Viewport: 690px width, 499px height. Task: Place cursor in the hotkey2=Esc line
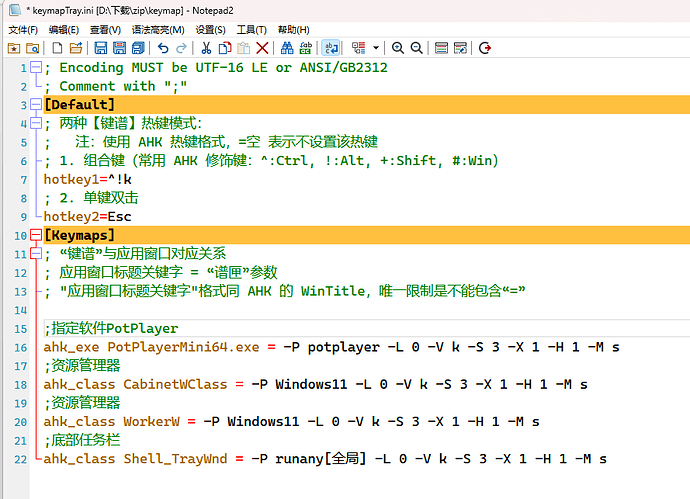tap(88, 216)
